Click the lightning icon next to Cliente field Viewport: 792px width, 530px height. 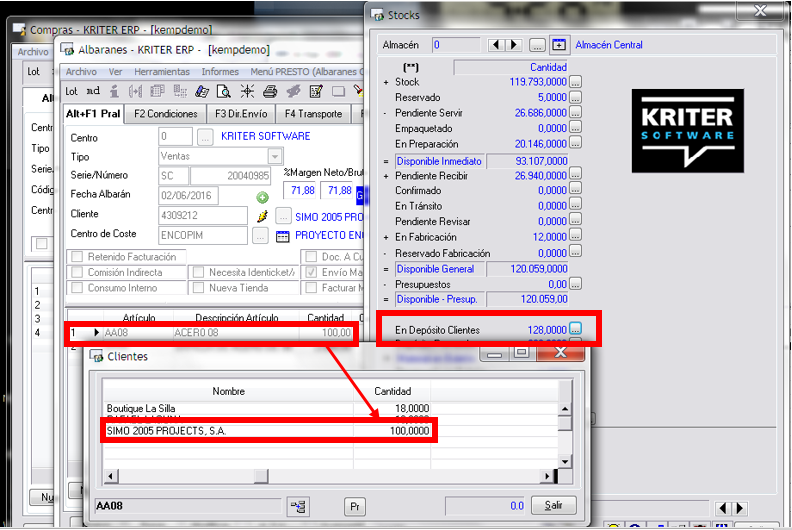click(x=262, y=216)
